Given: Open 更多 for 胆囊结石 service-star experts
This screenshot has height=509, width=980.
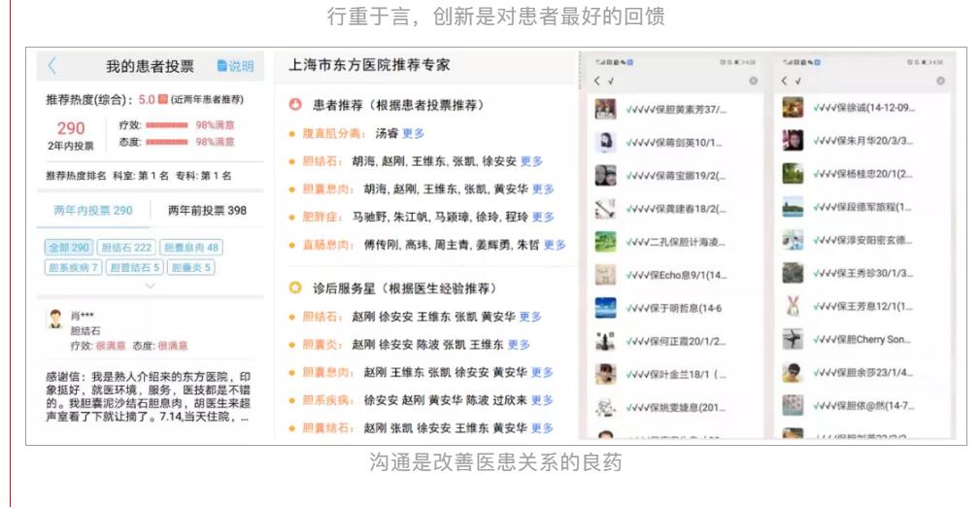Looking at the screenshot, I should point(542,428).
